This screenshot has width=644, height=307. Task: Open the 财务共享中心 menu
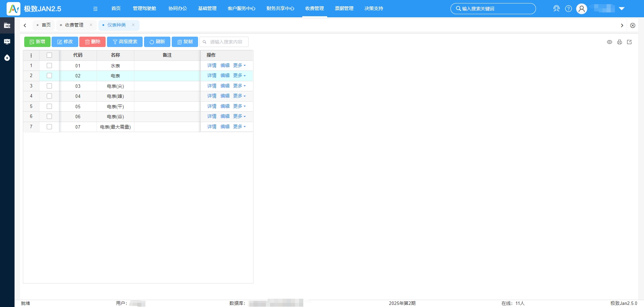point(280,9)
